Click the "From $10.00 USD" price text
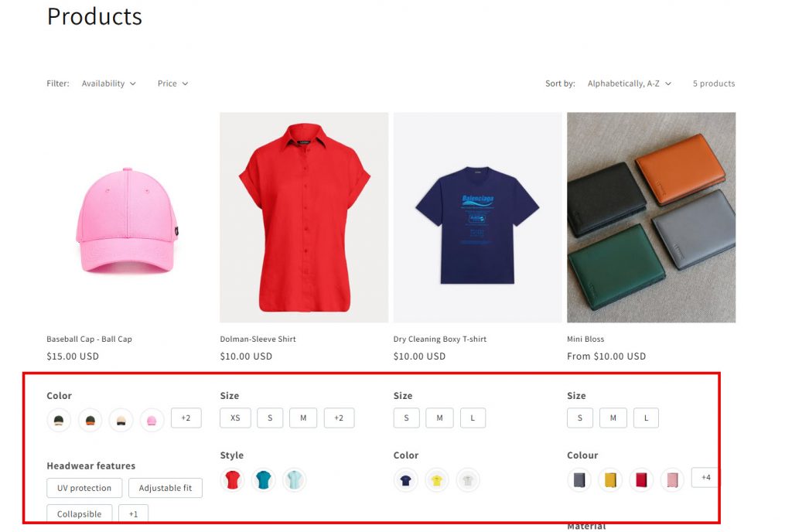This screenshot has width=792, height=532. [606, 356]
